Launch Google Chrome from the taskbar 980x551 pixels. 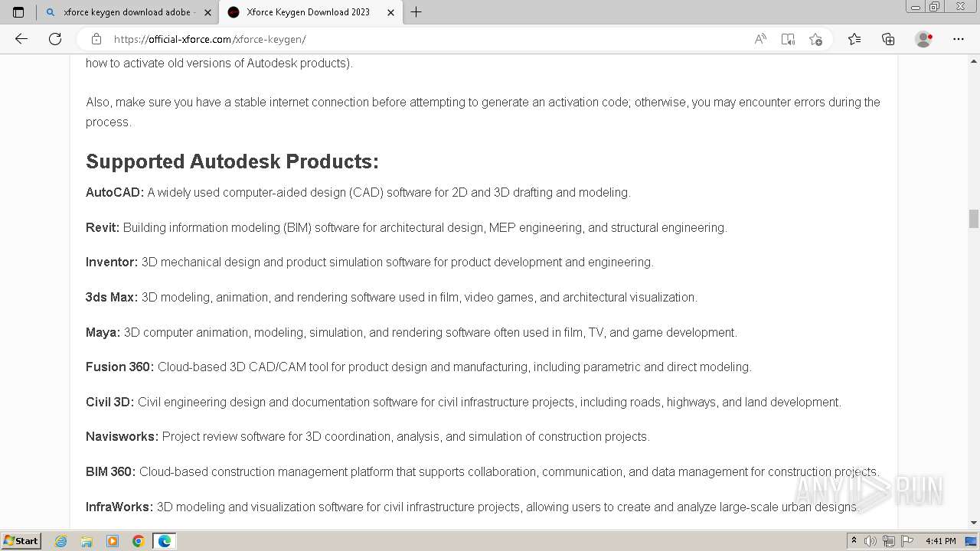point(139,541)
